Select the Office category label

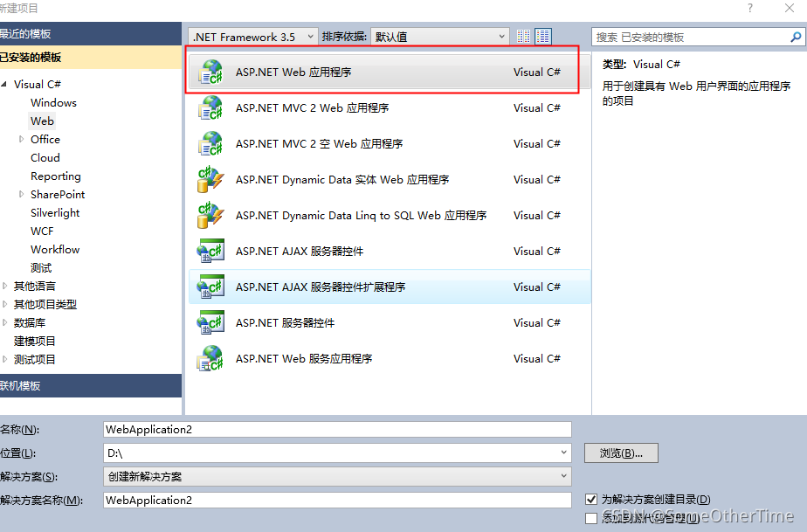45,139
